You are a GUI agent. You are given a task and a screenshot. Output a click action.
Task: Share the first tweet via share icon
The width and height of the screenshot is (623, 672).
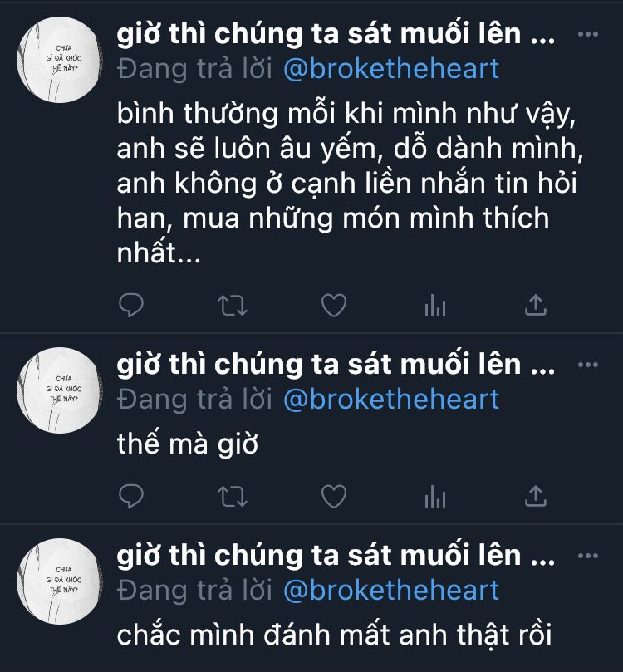(x=536, y=305)
